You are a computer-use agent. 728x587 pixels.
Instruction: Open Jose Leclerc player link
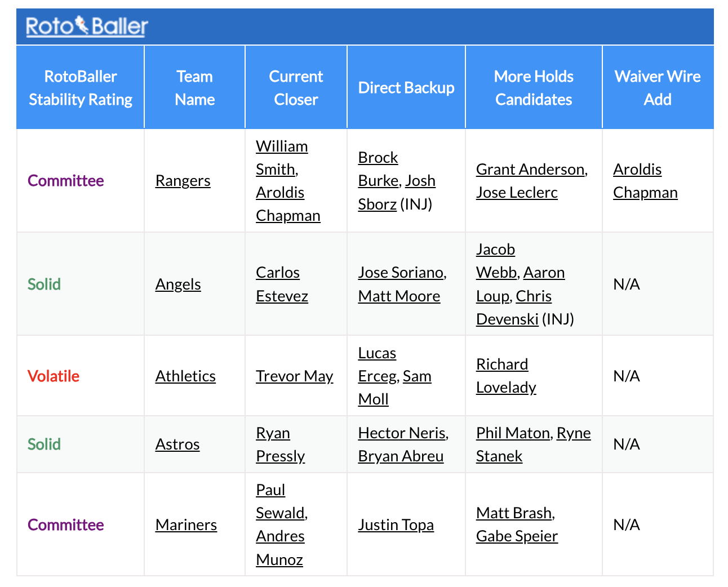(517, 193)
